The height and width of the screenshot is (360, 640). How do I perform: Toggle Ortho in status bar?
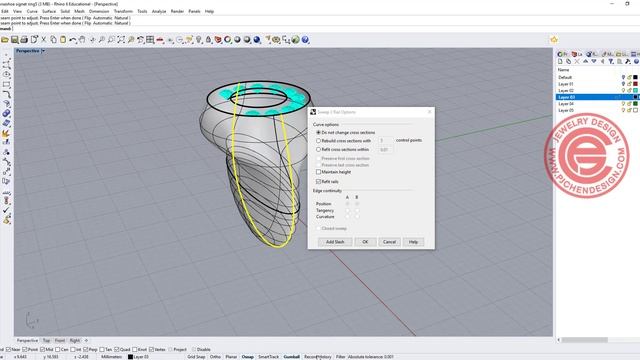click(215, 357)
